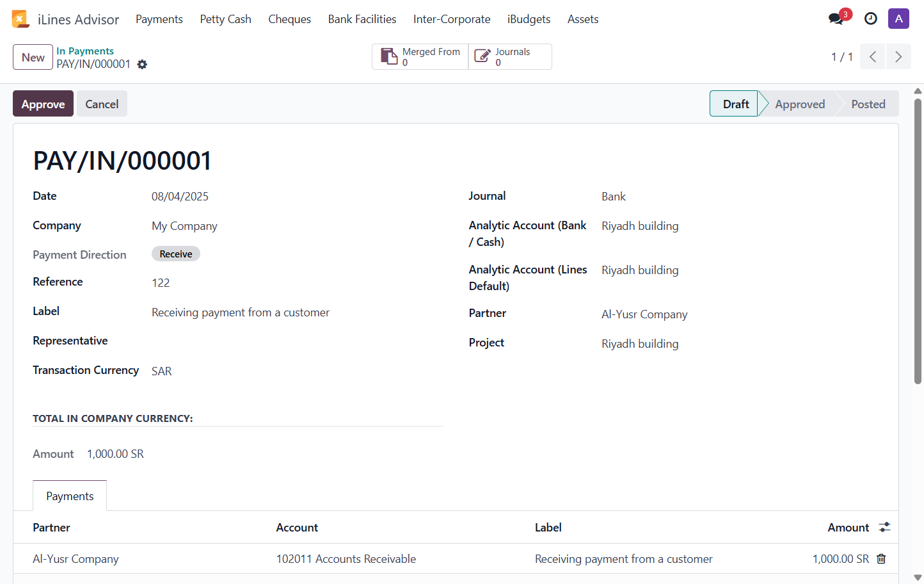The width and height of the screenshot is (924, 584).
Task: Select the Draft status stage
Action: click(x=735, y=104)
